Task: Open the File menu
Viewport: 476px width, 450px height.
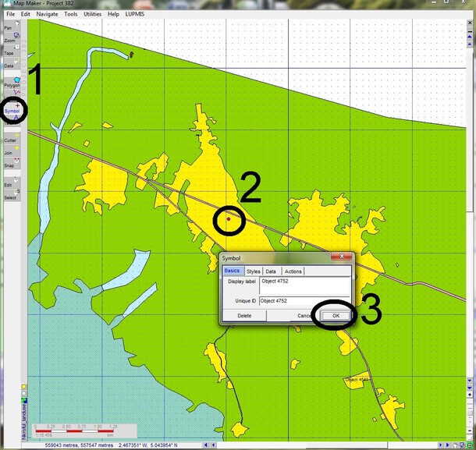Action: point(10,14)
